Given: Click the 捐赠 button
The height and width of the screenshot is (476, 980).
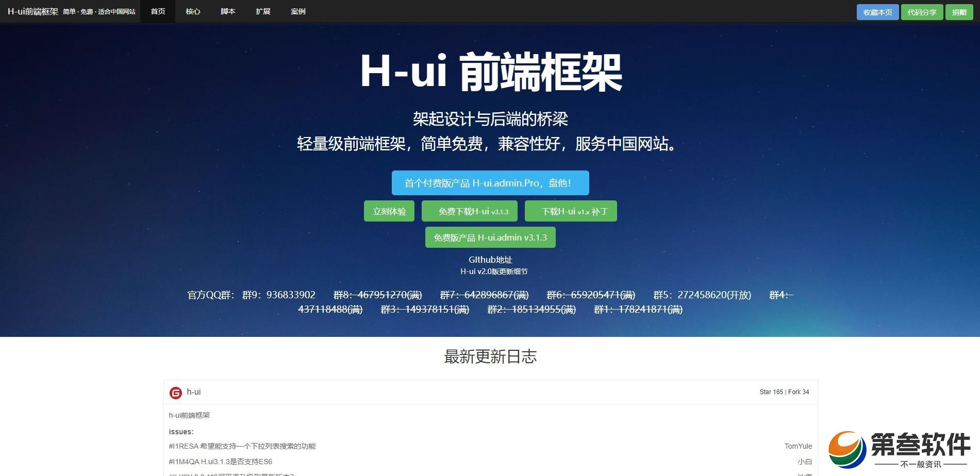Looking at the screenshot, I should 959,12.
